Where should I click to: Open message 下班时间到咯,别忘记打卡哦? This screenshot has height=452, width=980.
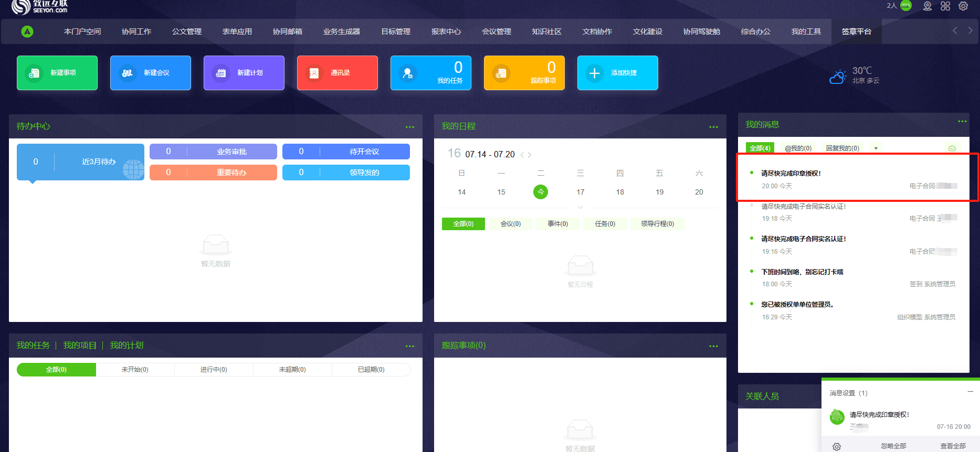point(803,272)
